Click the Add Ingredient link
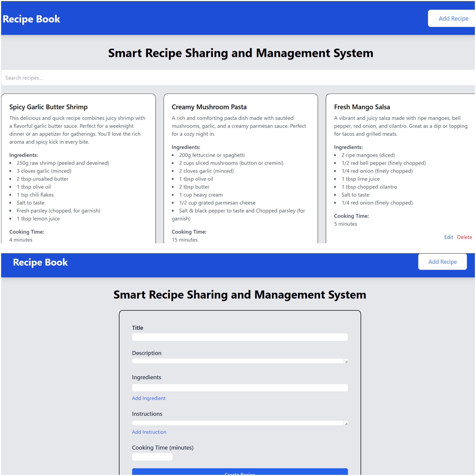 tap(149, 398)
